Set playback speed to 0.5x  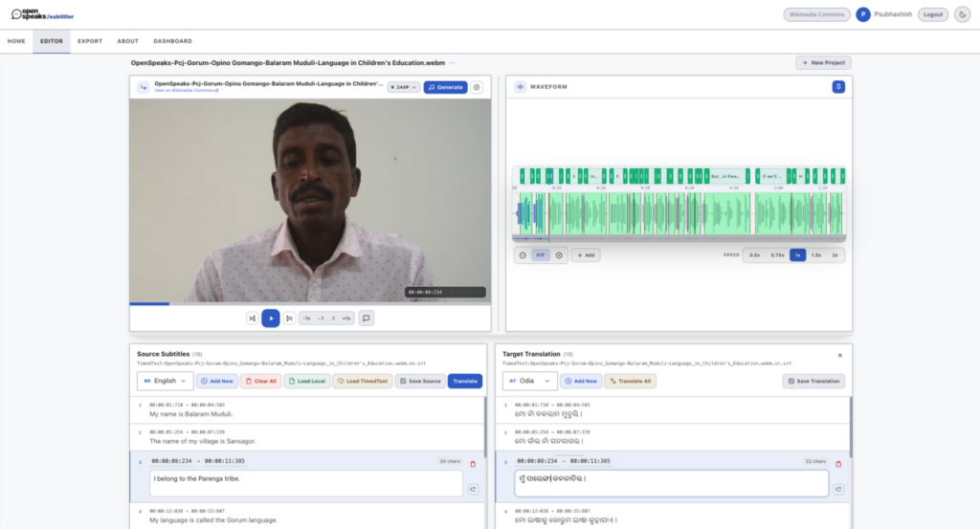755,254
